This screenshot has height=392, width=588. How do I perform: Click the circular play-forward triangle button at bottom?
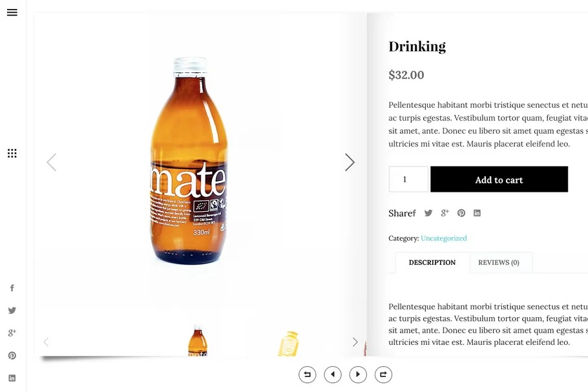[358, 375]
